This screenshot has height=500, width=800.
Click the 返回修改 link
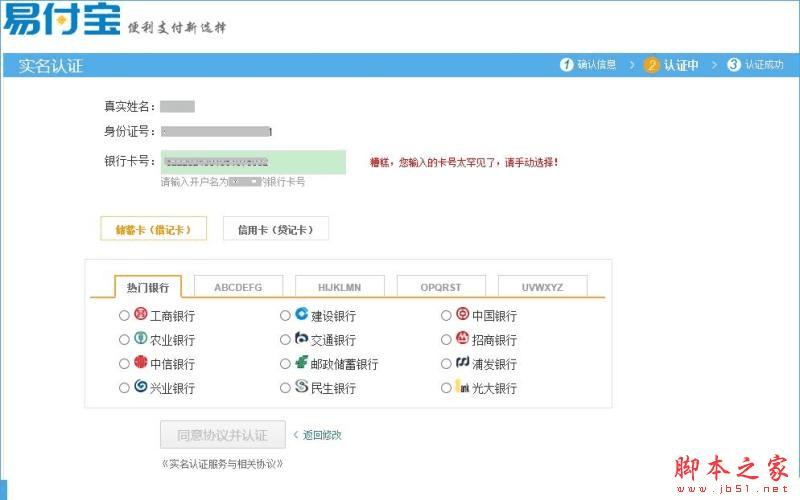coord(322,435)
